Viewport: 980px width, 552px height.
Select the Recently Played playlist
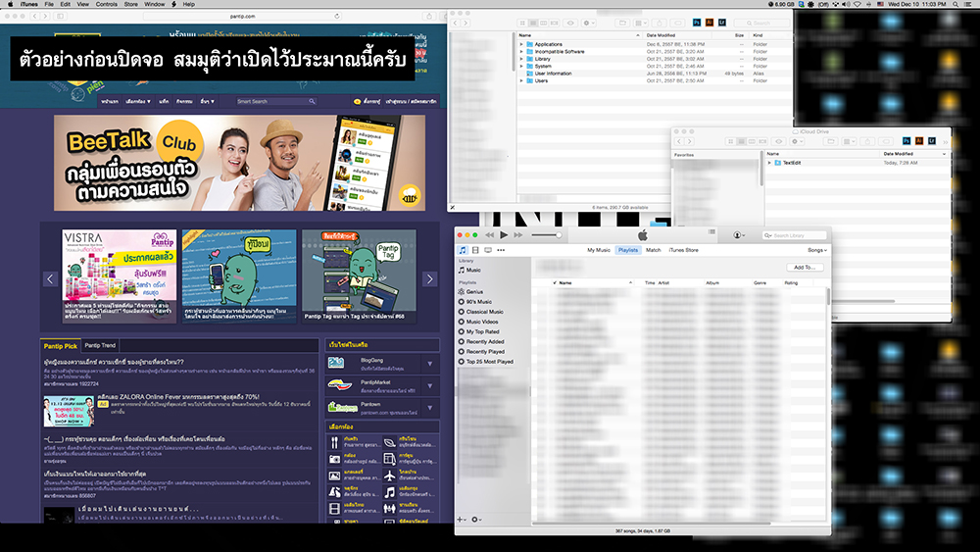pos(481,351)
